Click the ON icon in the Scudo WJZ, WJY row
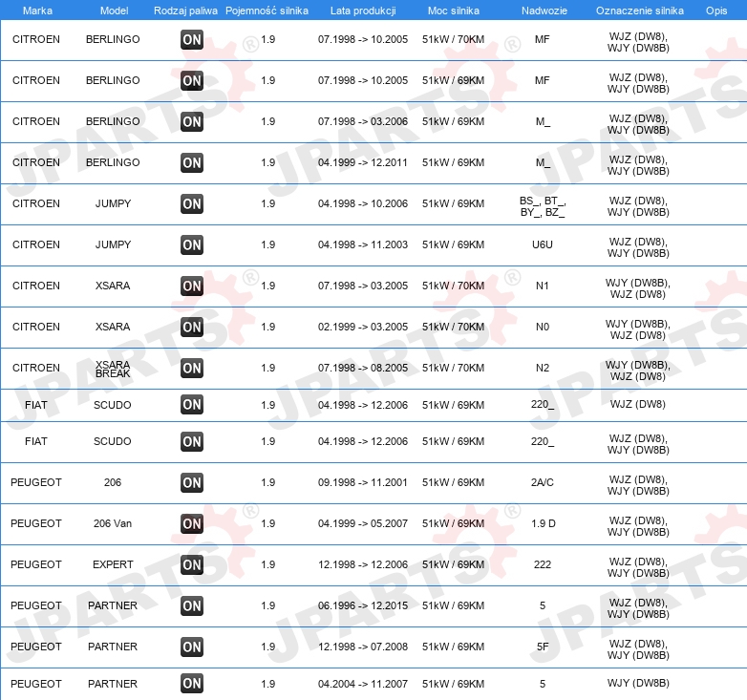The width and height of the screenshot is (747, 700). coord(192,441)
